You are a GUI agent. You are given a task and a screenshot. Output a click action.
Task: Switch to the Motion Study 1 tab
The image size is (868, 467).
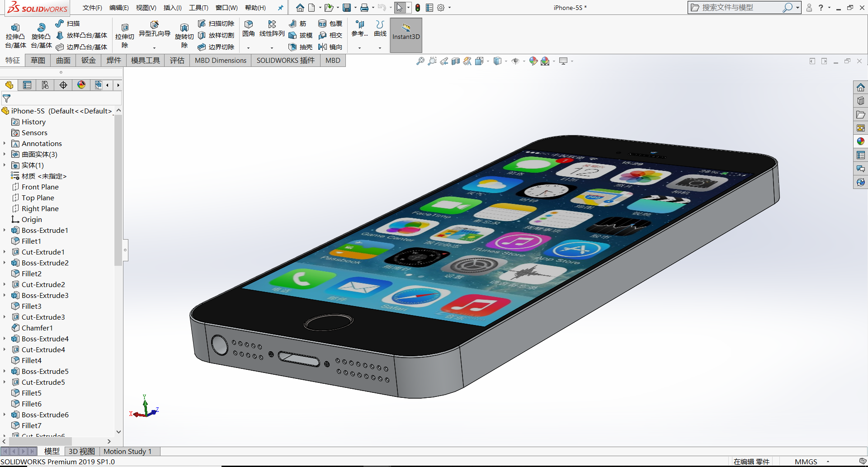pyautogui.click(x=127, y=451)
